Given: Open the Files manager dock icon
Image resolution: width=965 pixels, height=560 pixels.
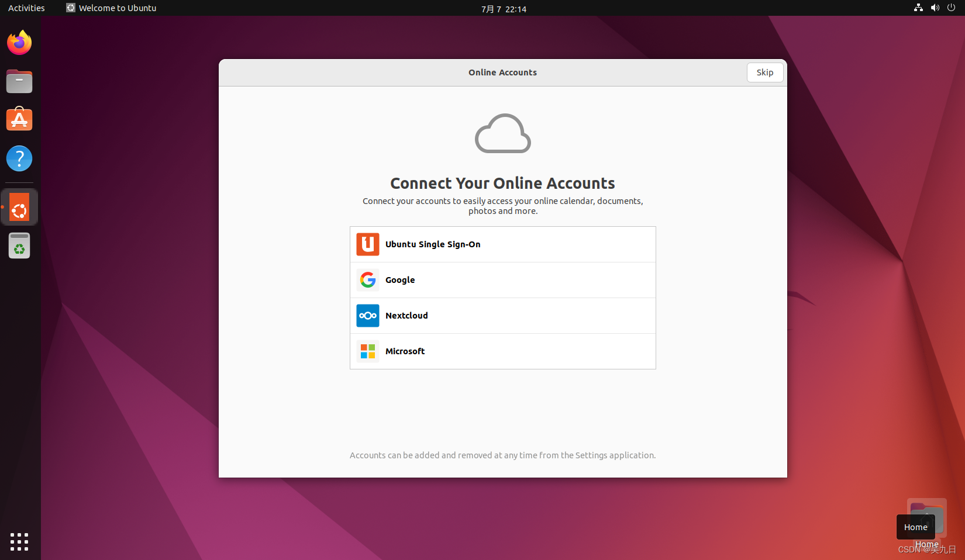Looking at the screenshot, I should pyautogui.click(x=19, y=81).
